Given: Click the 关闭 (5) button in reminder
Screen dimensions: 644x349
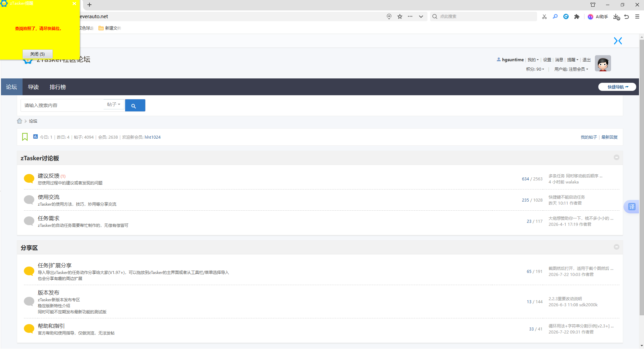Looking at the screenshot, I should (x=37, y=54).
